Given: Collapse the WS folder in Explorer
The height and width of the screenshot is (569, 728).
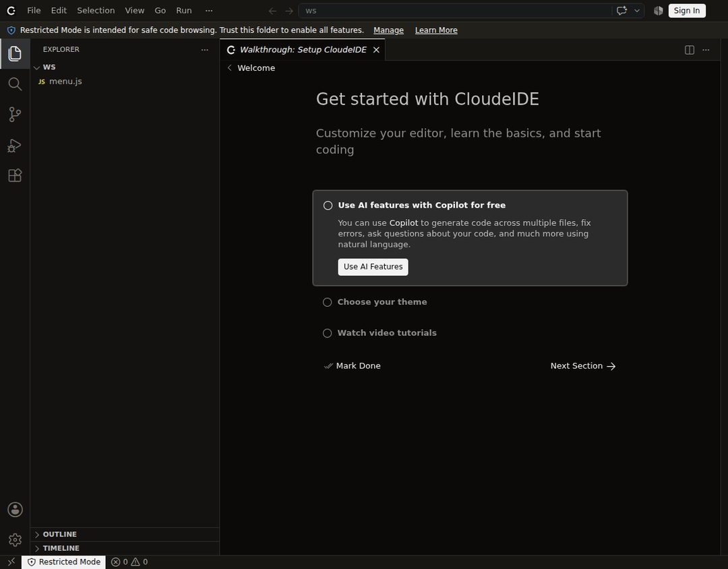Looking at the screenshot, I should (x=36, y=67).
